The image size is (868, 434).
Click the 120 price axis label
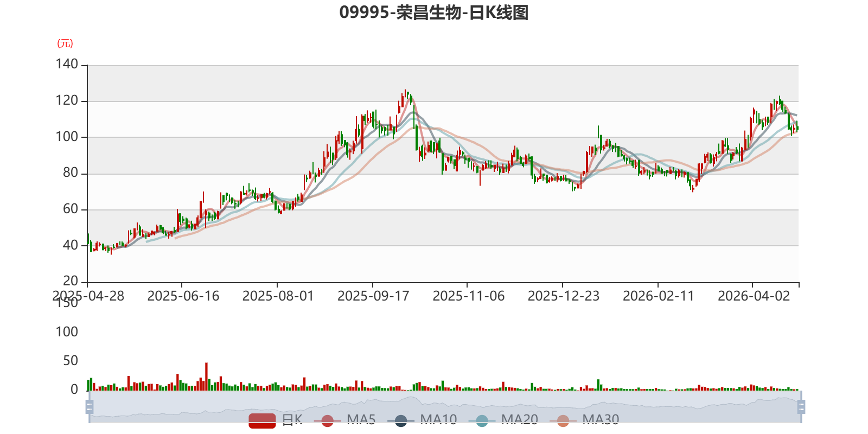67,101
